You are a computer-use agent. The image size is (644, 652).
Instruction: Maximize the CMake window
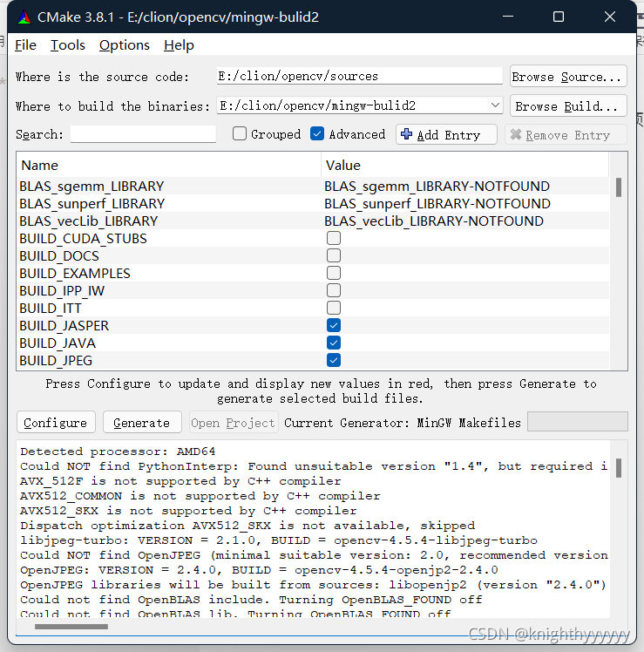coord(559,17)
